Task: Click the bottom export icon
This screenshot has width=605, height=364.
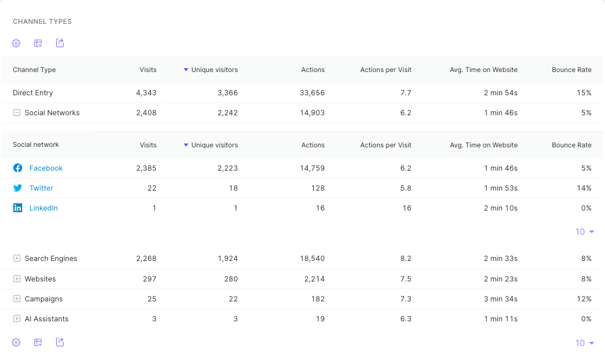Action: pyautogui.click(x=60, y=342)
